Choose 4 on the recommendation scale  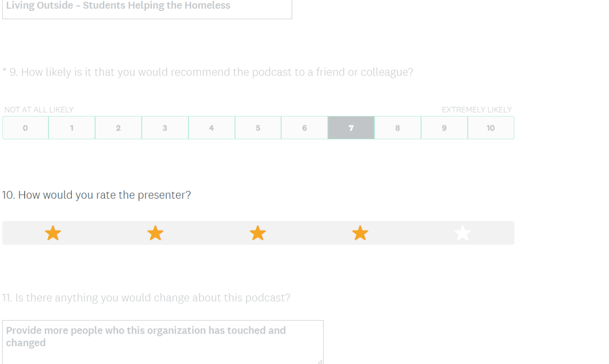coord(211,128)
